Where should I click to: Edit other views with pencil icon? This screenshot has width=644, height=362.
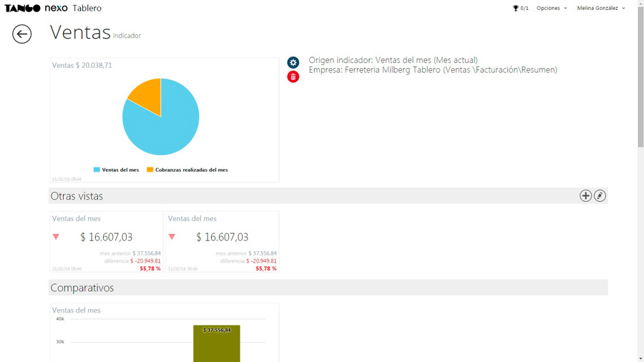click(600, 196)
